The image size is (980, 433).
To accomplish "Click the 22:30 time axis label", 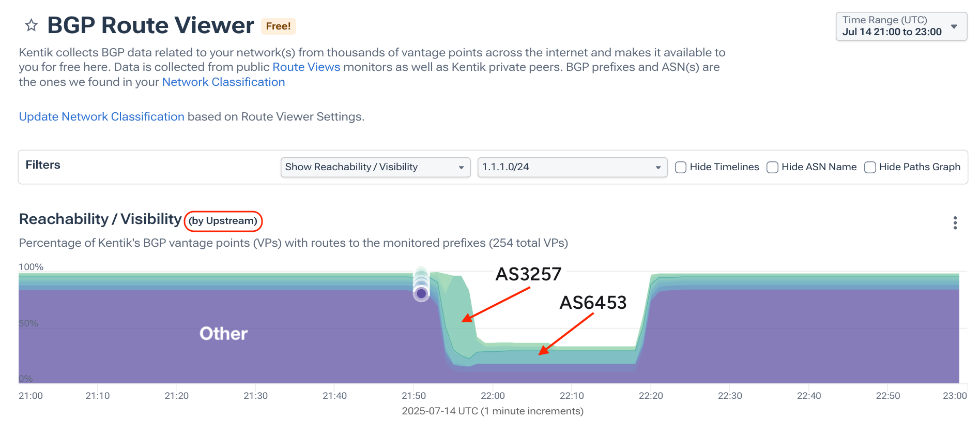I will (x=730, y=396).
